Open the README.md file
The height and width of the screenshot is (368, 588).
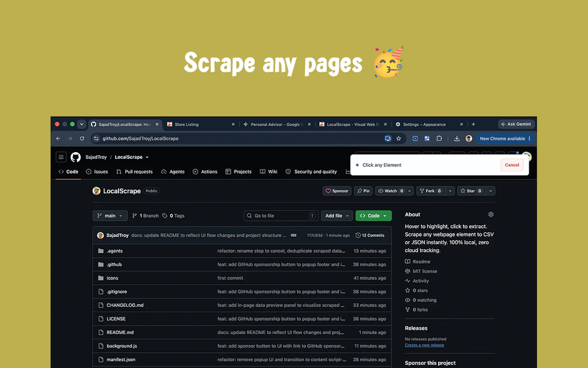[120, 332]
